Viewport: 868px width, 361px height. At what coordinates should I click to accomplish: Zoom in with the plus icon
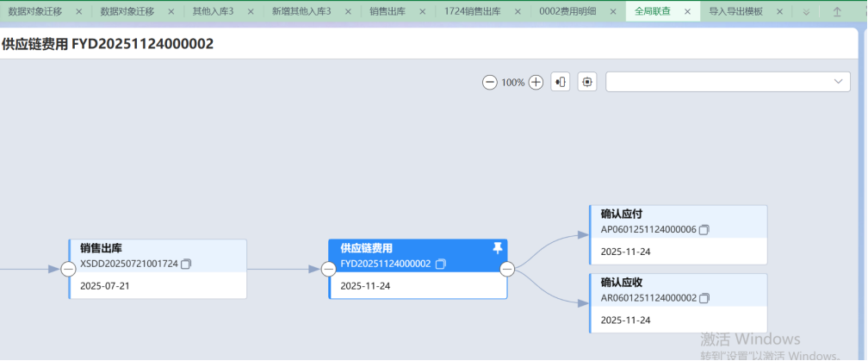pos(536,82)
